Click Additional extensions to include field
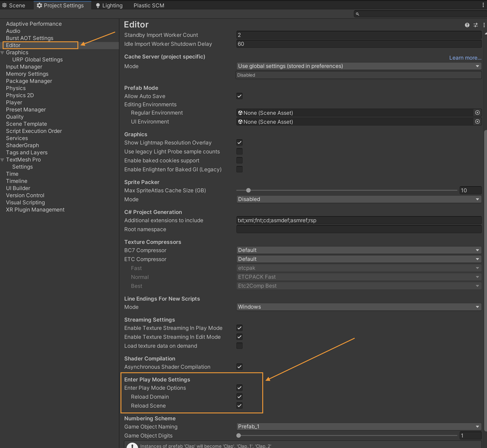The height and width of the screenshot is (448, 487). (359, 220)
